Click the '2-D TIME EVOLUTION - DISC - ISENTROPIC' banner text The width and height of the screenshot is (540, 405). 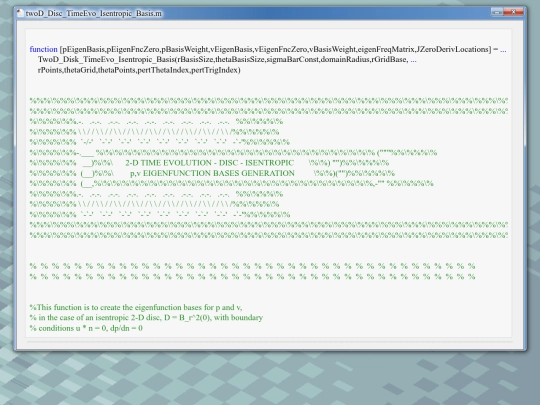(209, 163)
